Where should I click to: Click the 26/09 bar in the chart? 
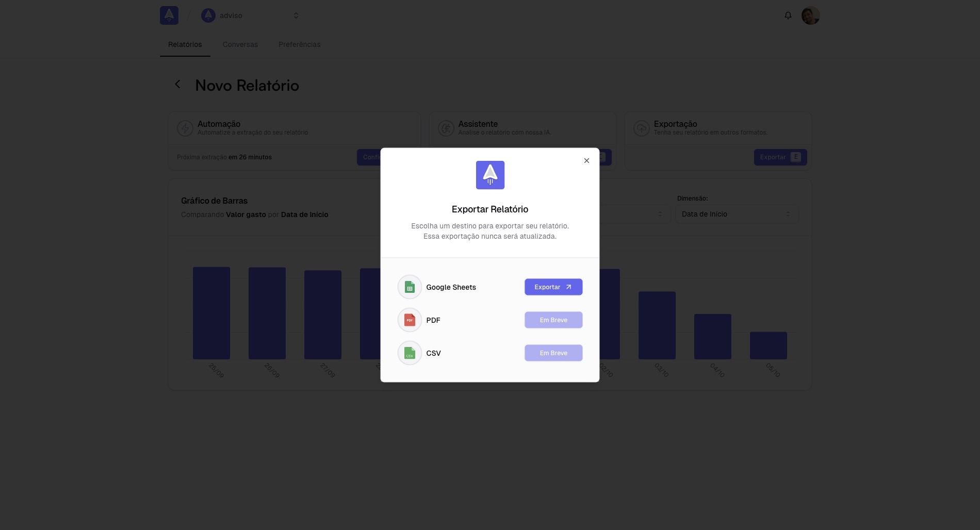(x=267, y=313)
